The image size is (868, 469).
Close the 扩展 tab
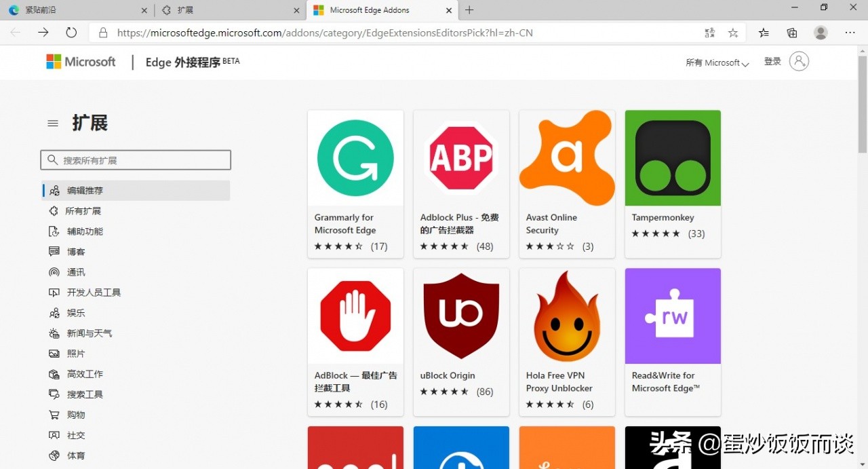(x=296, y=10)
